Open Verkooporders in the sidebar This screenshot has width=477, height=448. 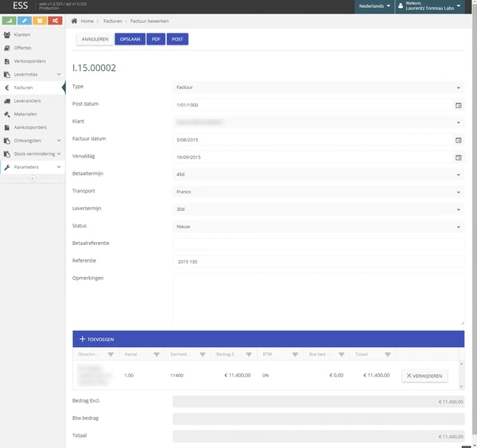point(33,61)
